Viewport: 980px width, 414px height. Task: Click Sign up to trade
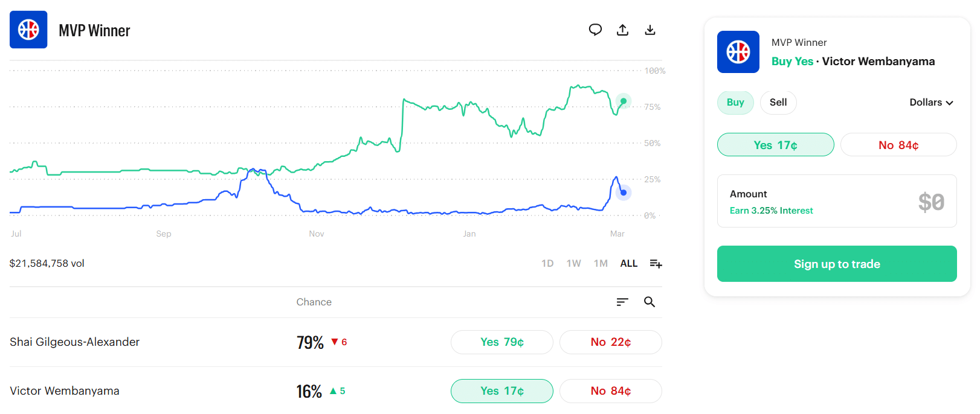[837, 264]
